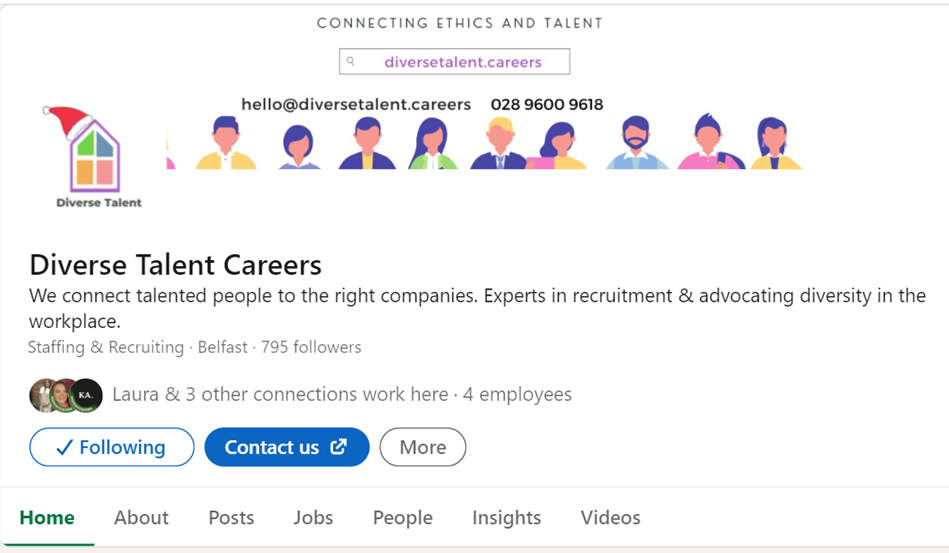949x553 pixels.
Task: Click the magnifier icon in banner search box
Action: (350, 61)
